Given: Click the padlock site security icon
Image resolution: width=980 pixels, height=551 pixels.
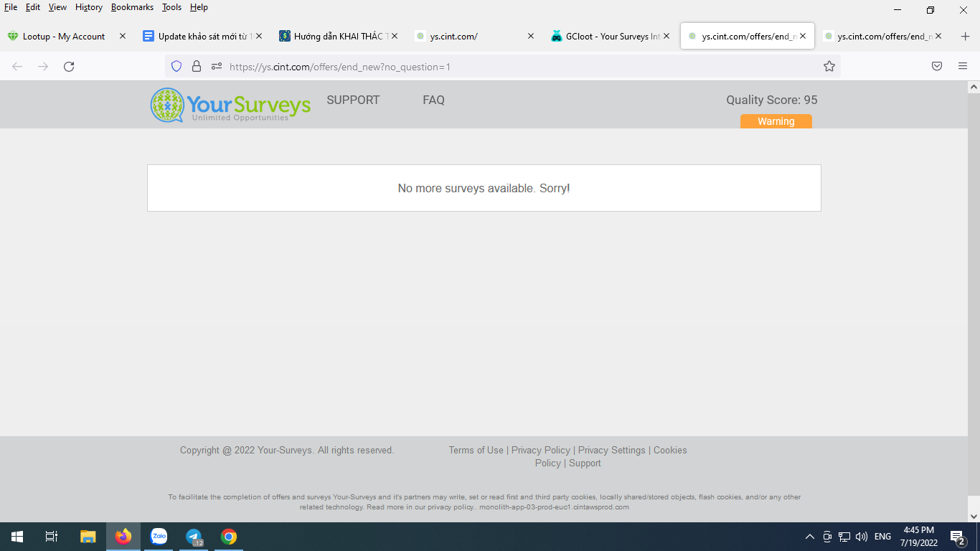Looking at the screenshot, I should click(x=197, y=67).
